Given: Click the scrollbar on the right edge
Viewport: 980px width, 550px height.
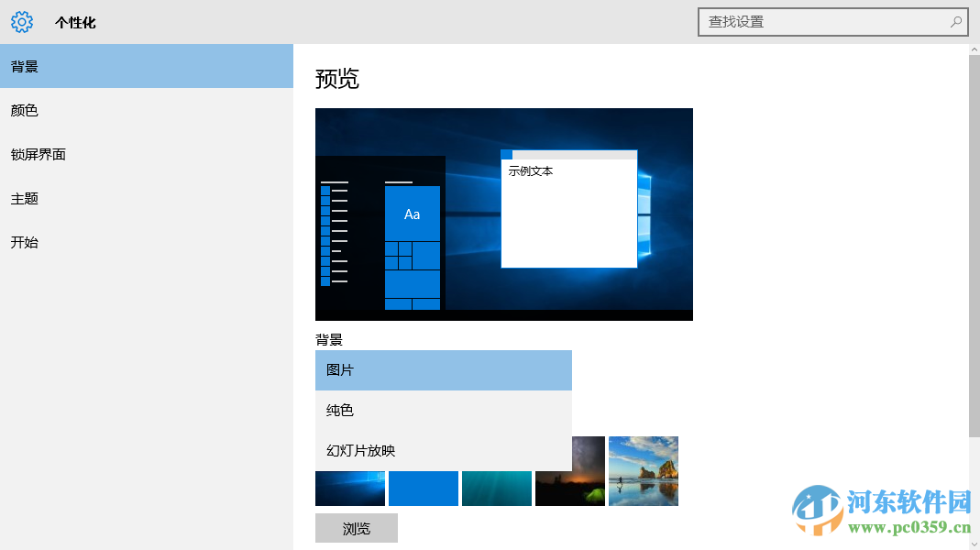Looking at the screenshot, I should (974, 275).
